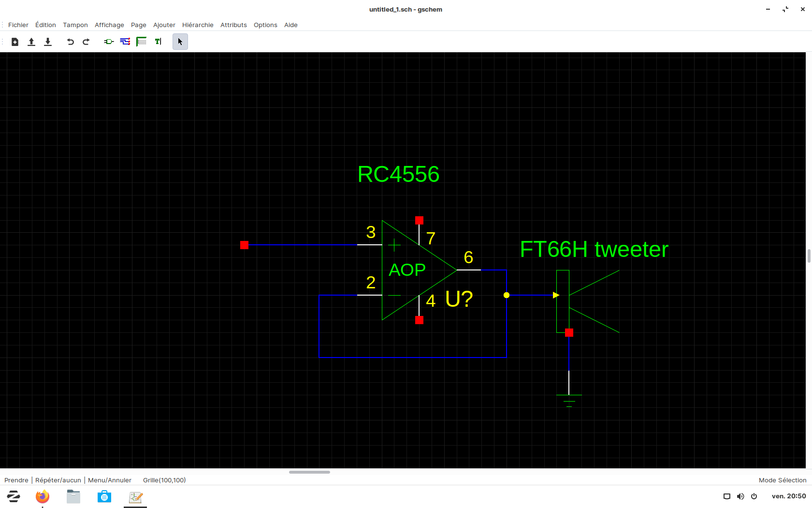Open the clock showing ven. 20:50

coord(789,496)
